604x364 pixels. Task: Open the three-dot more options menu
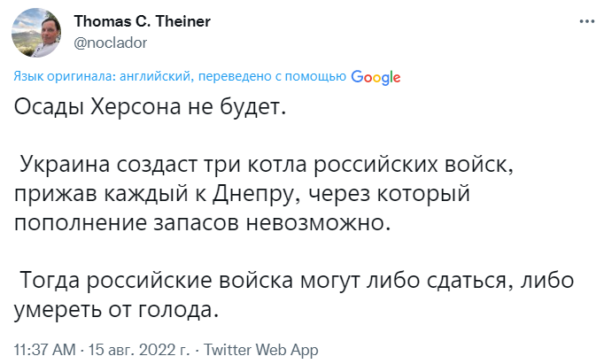click(x=586, y=21)
